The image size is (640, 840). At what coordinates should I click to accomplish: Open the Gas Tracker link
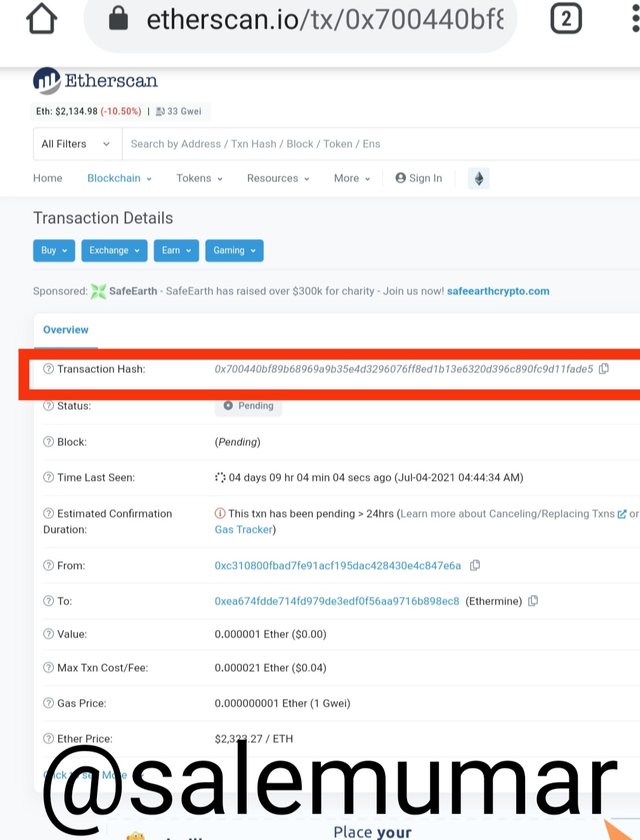[x=244, y=530]
